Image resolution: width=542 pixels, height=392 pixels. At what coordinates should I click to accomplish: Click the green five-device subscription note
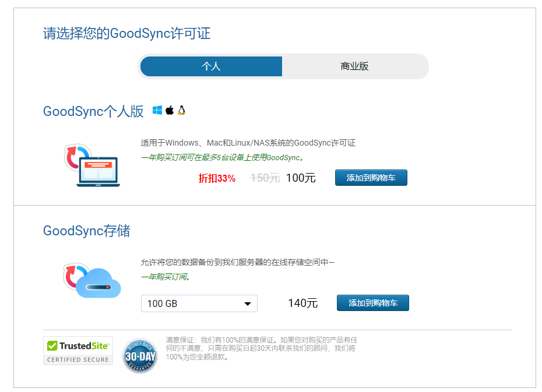[x=222, y=158]
